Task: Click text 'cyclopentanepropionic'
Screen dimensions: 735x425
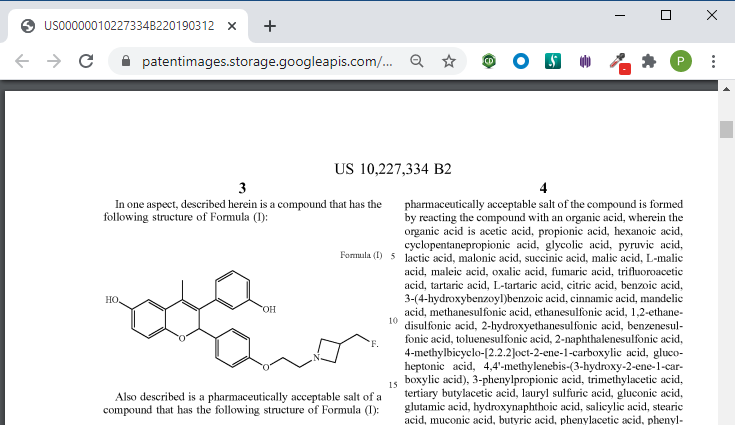Action: (x=457, y=245)
